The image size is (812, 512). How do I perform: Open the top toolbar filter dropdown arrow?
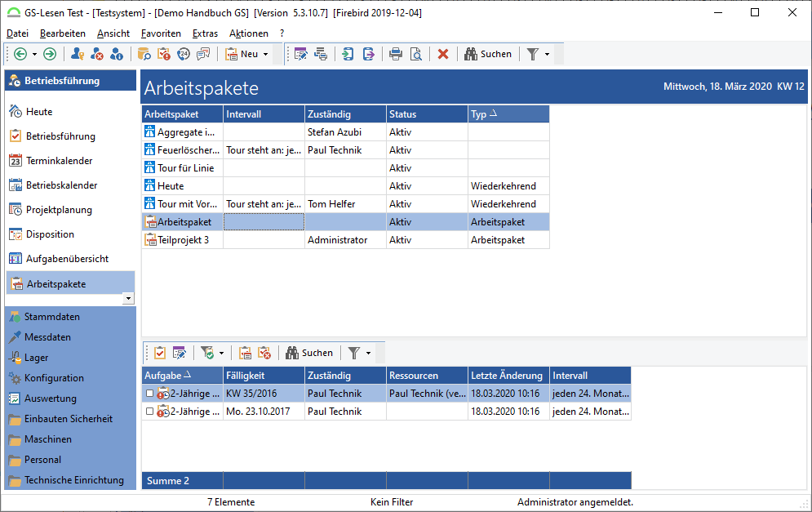click(x=547, y=55)
